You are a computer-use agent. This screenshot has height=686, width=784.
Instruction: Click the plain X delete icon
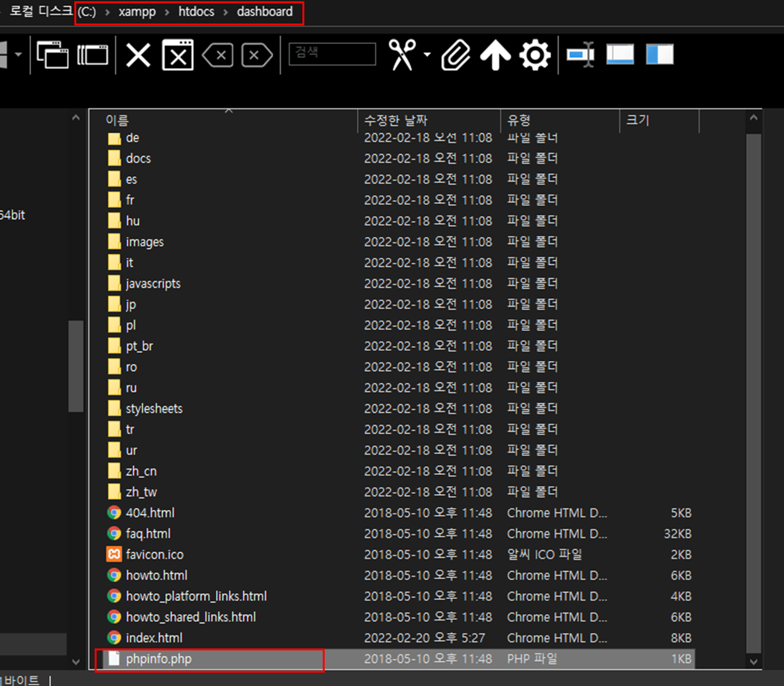point(138,55)
